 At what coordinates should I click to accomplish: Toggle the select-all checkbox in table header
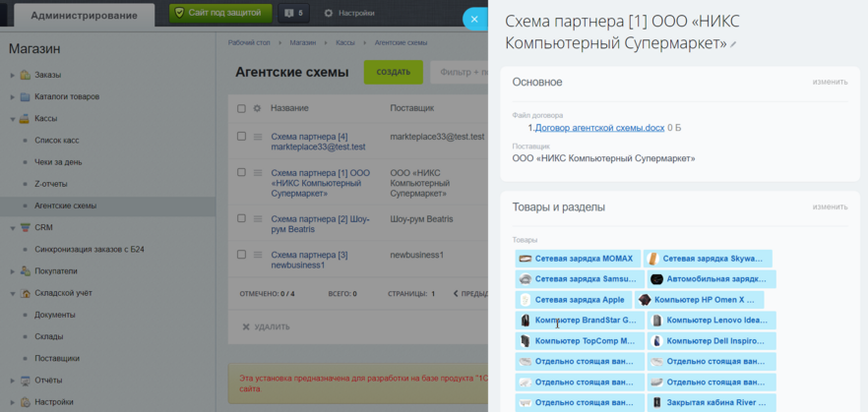[241, 108]
